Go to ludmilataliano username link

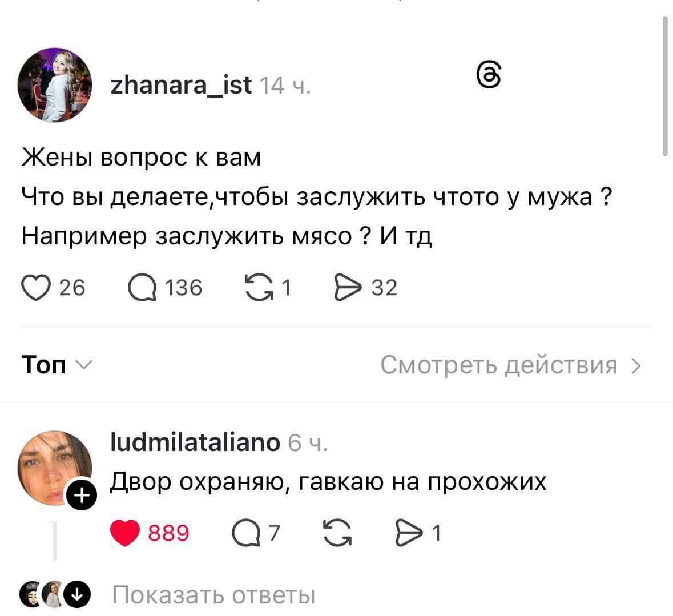195,442
